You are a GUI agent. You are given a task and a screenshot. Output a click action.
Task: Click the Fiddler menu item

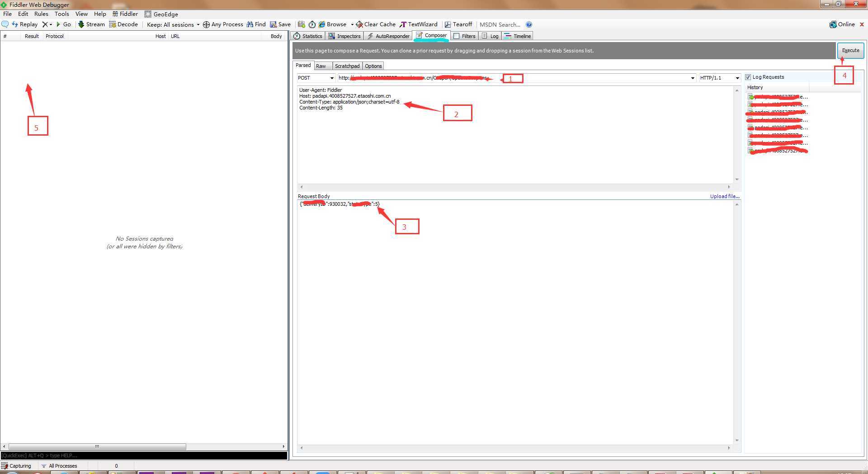pos(125,14)
